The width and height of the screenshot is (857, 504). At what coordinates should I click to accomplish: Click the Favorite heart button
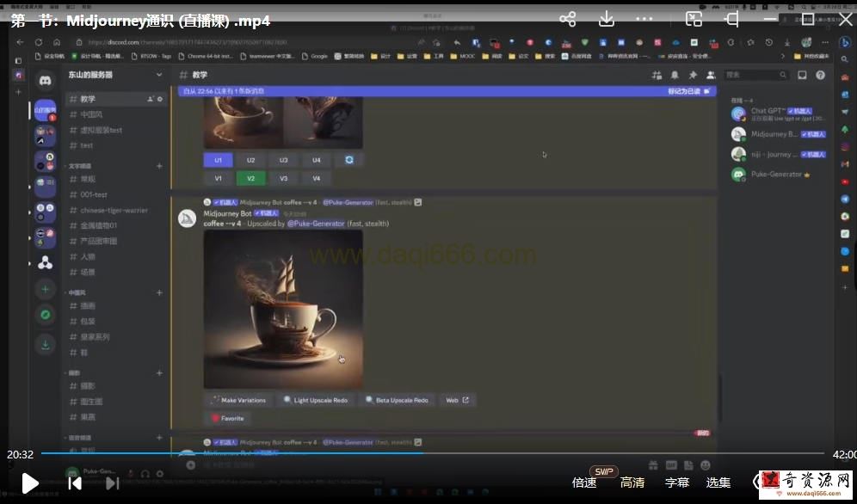point(227,418)
